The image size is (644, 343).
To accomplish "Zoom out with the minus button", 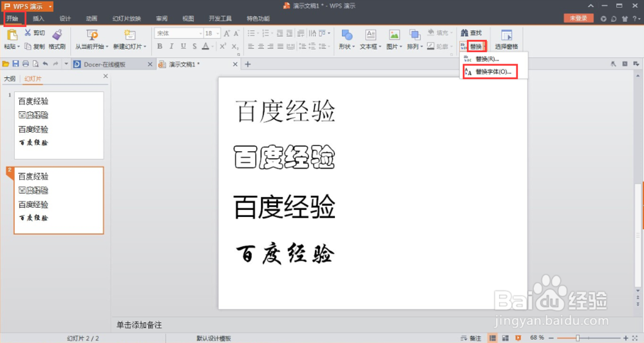I will click(552, 338).
